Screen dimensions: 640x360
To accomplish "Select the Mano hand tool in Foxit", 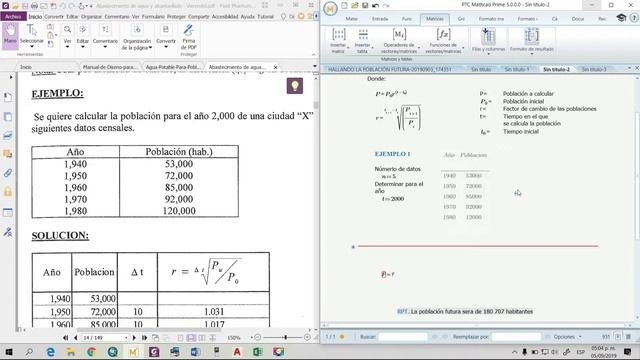I will coord(10,35).
